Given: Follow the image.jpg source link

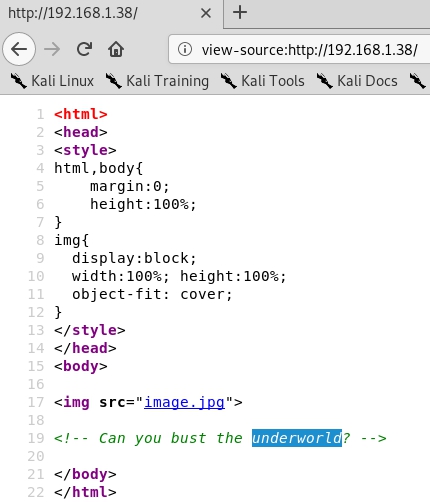Looking at the screenshot, I should [184, 402].
